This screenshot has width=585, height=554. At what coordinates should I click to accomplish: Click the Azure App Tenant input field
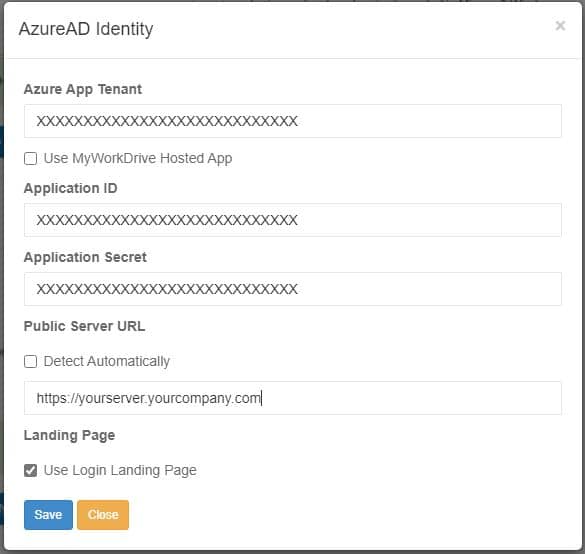(292, 121)
